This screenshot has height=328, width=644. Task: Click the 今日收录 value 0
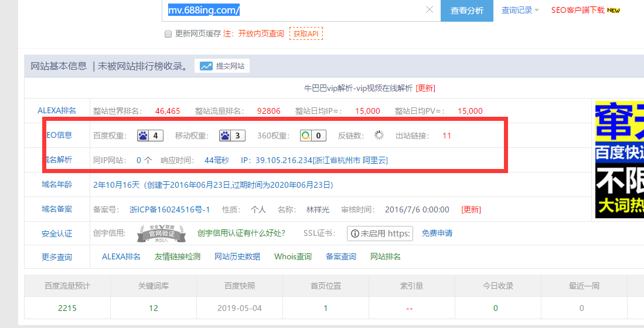tap(496, 308)
